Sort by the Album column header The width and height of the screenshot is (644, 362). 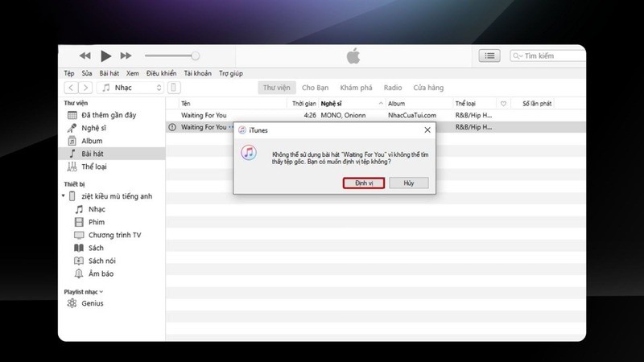419,104
